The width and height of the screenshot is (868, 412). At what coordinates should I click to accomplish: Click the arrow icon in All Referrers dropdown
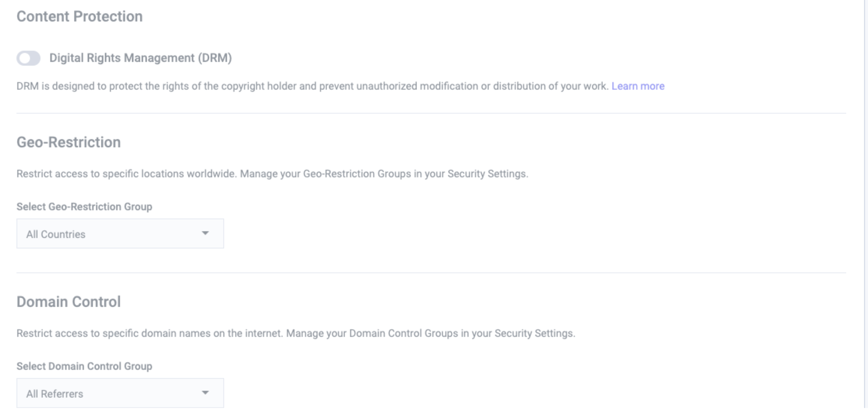(x=205, y=392)
